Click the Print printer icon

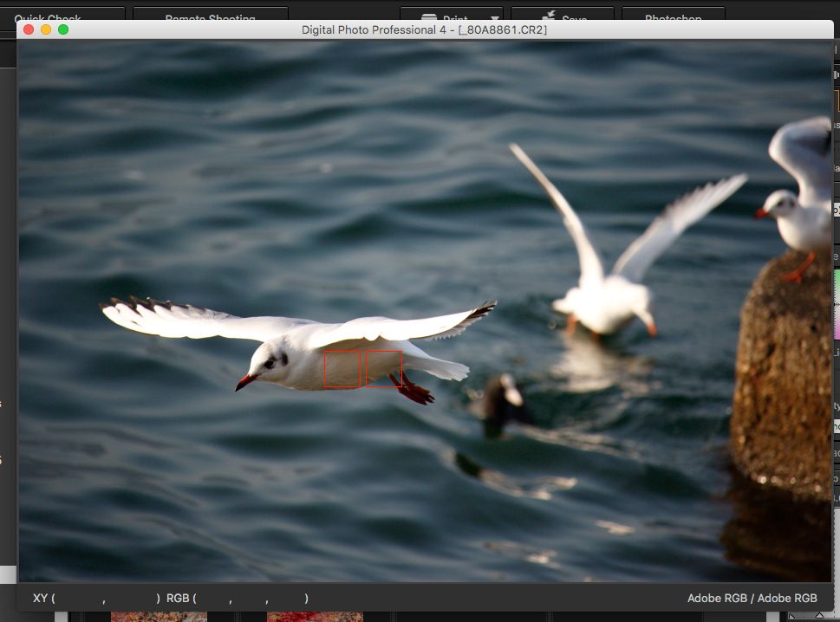point(429,17)
